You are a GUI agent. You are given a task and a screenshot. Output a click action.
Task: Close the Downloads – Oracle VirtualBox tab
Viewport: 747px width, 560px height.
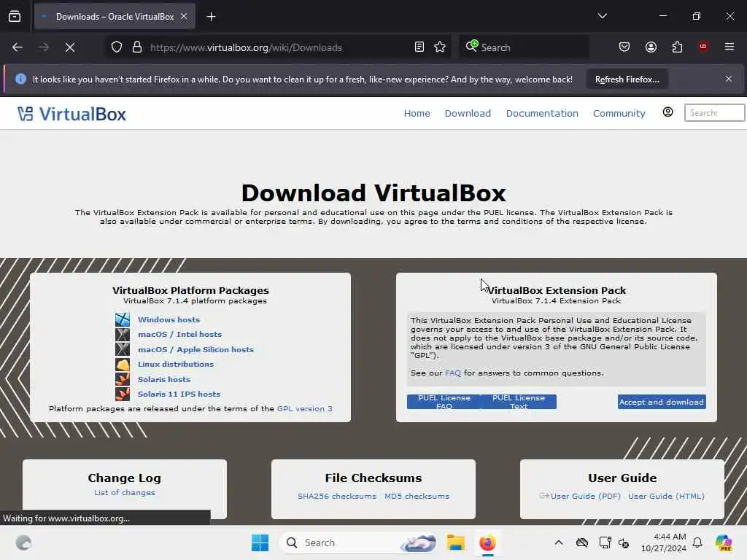184,16
